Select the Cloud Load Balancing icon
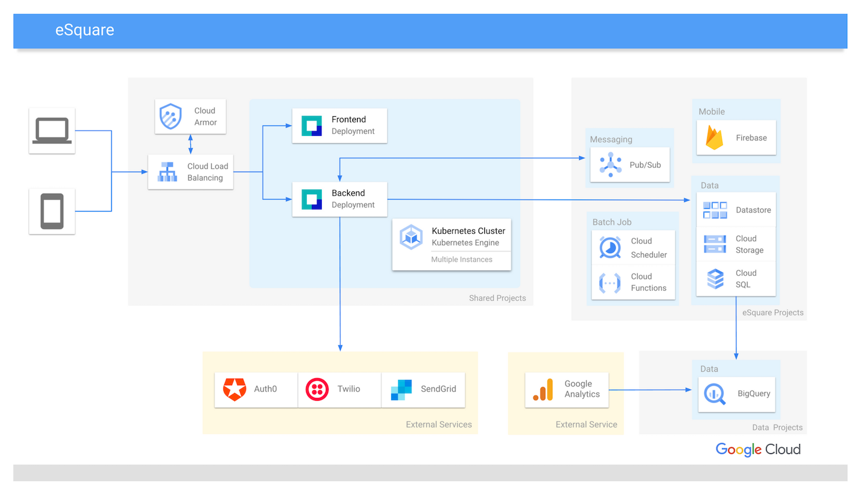This screenshot has width=868, height=495. (168, 172)
